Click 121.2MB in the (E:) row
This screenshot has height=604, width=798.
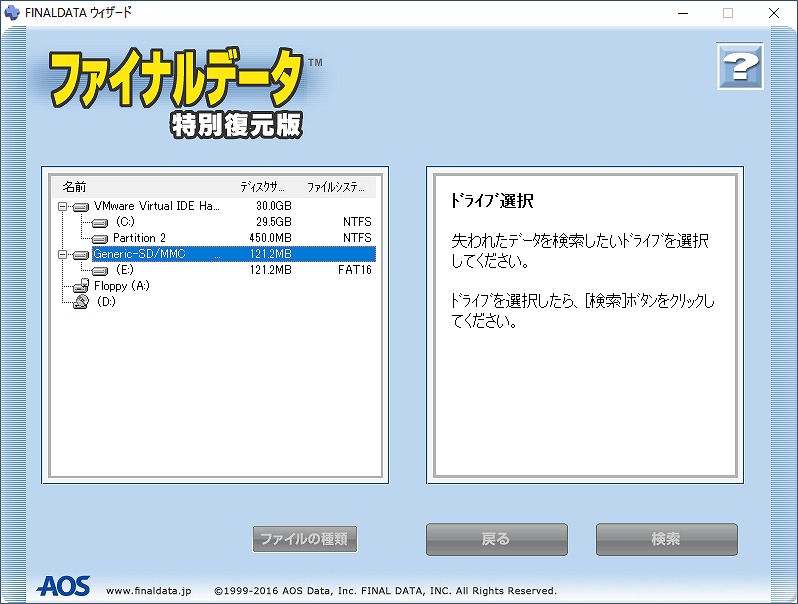coord(270,270)
